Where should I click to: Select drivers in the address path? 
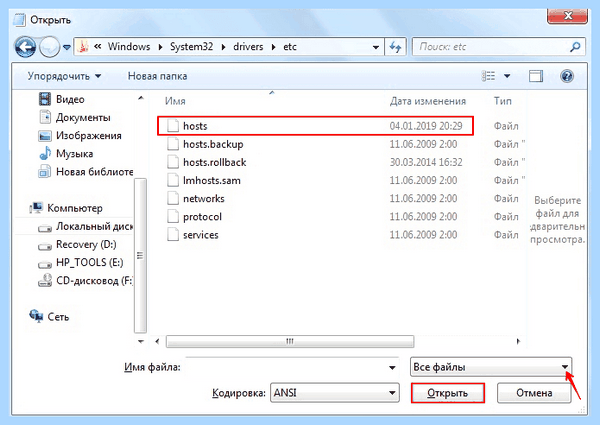pos(248,47)
